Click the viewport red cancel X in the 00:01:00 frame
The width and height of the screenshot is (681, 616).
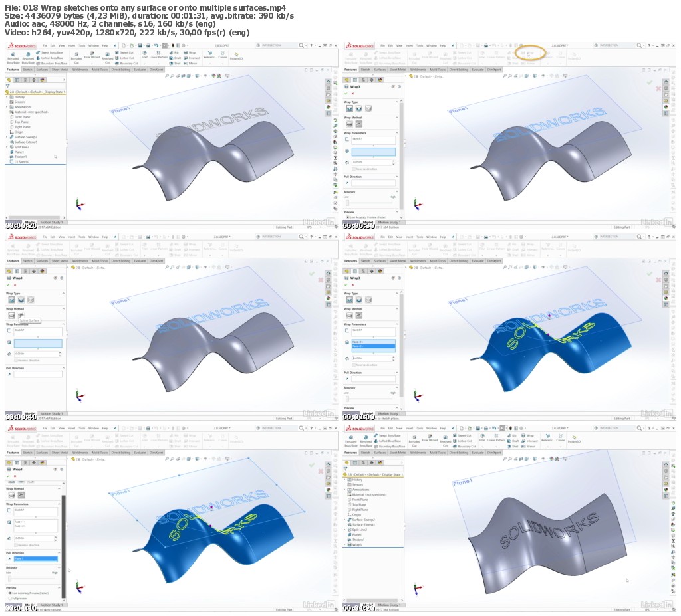(659, 280)
